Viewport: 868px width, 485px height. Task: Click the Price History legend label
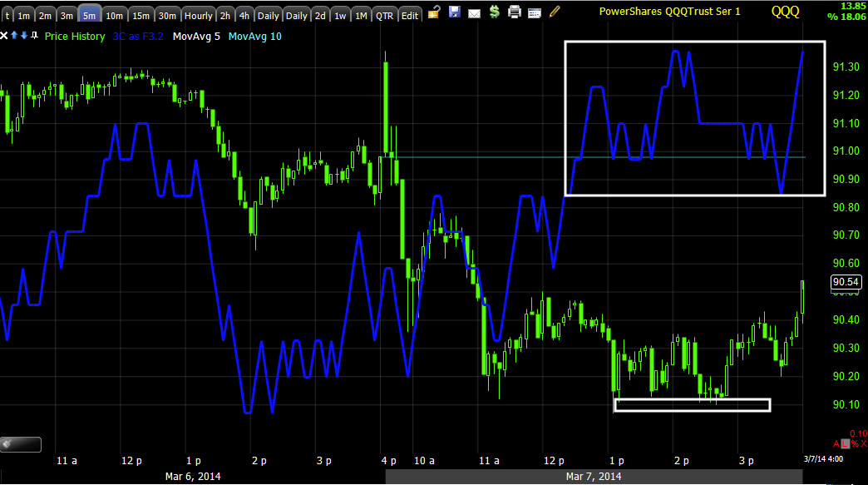75,37
